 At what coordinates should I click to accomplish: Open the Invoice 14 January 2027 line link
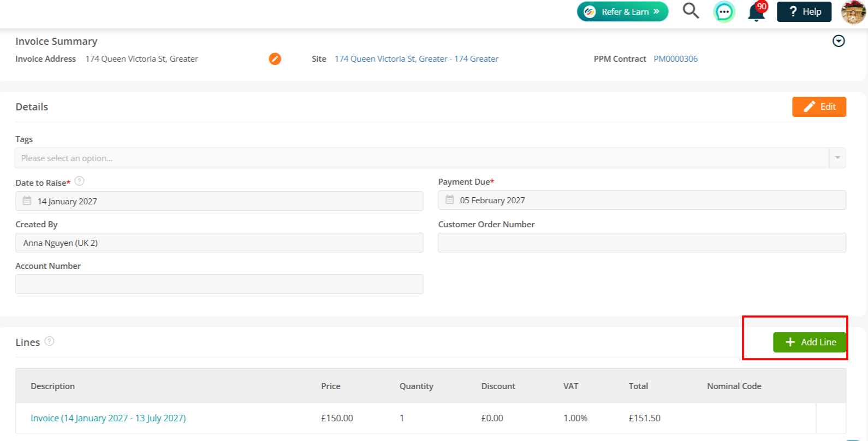[x=108, y=418]
